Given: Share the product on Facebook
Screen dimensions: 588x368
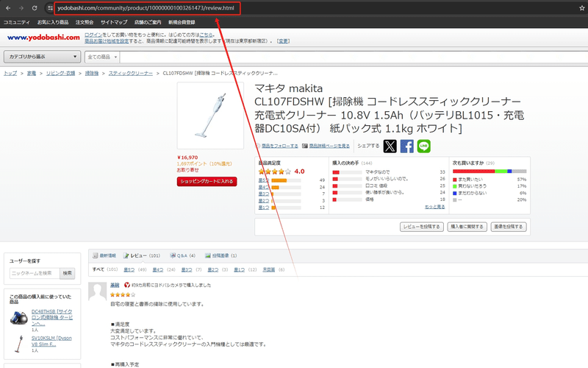Looking at the screenshot, I should coord(407,146).
